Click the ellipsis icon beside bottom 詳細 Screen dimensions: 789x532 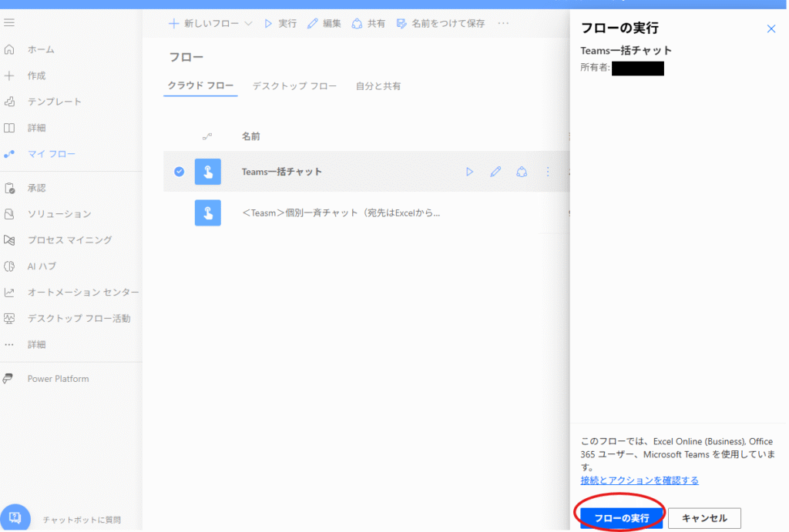point(9,344)
